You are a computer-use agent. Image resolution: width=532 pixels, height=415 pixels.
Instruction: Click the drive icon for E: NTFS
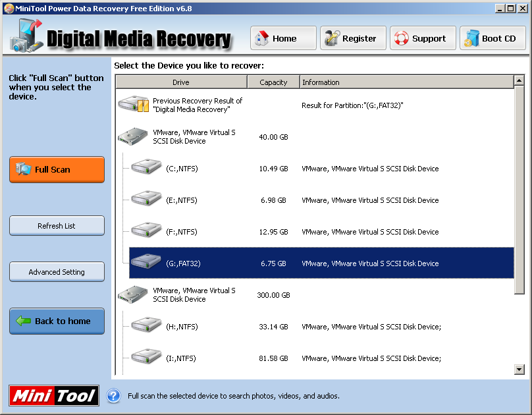point(147,199)
